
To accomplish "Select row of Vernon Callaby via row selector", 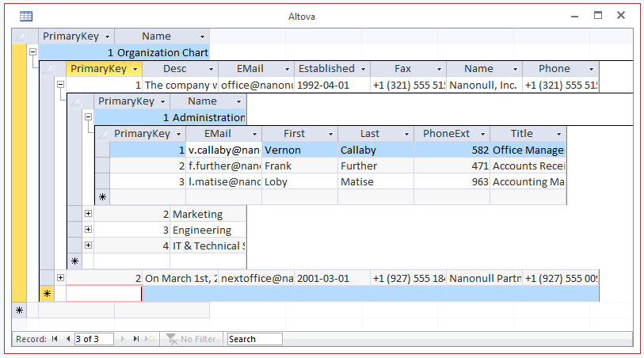I will point(102,150).
